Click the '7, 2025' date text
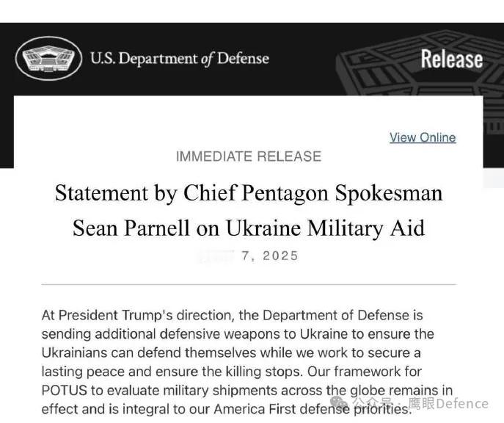 click(x=270, y=256)
